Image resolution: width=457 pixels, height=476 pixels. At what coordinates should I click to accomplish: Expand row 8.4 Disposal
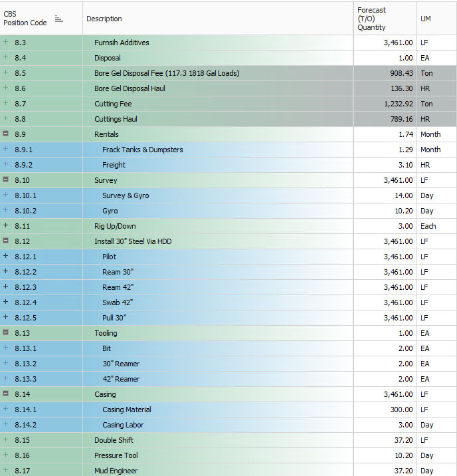(5, 57)
